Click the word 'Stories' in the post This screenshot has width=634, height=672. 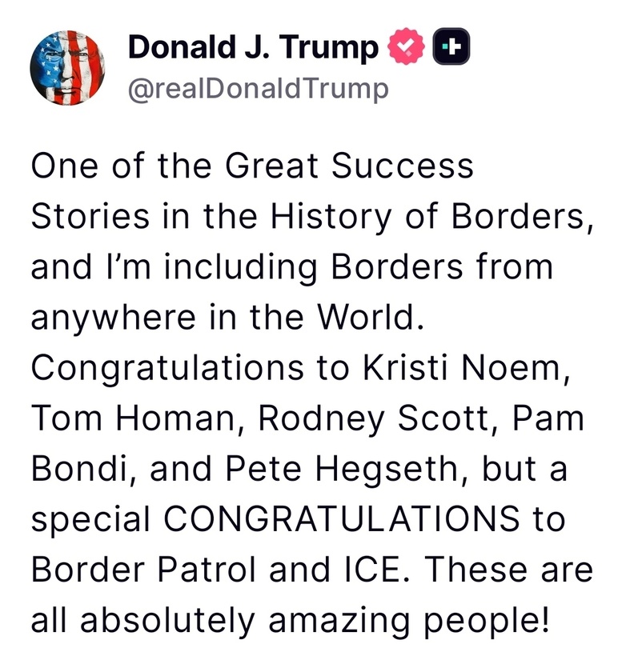click(x=90, y=217)
